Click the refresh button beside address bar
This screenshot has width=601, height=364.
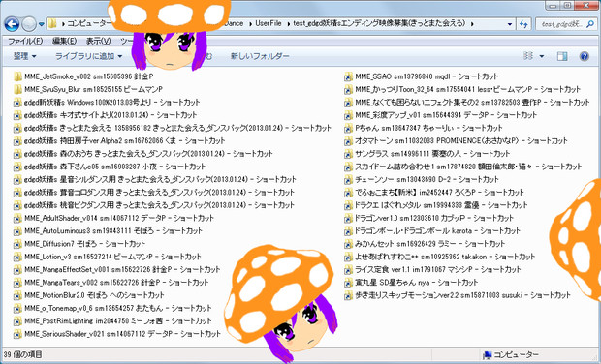(x=523, y=24)
